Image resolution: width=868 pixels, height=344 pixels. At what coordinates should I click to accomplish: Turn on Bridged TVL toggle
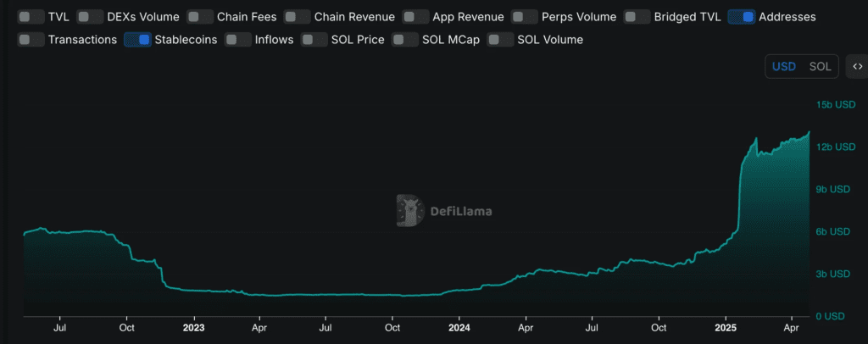pyautogui.click(x=637, y=17)
